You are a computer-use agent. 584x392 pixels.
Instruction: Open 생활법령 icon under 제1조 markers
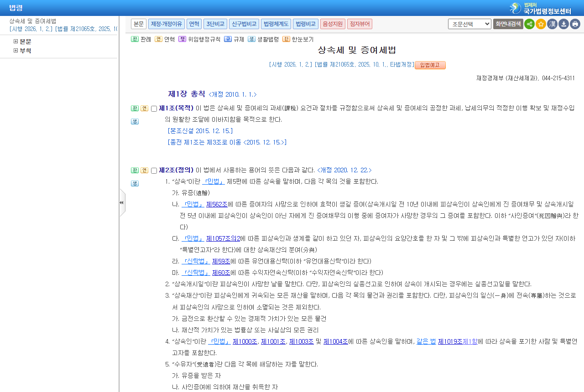click(x=135, y=121)
